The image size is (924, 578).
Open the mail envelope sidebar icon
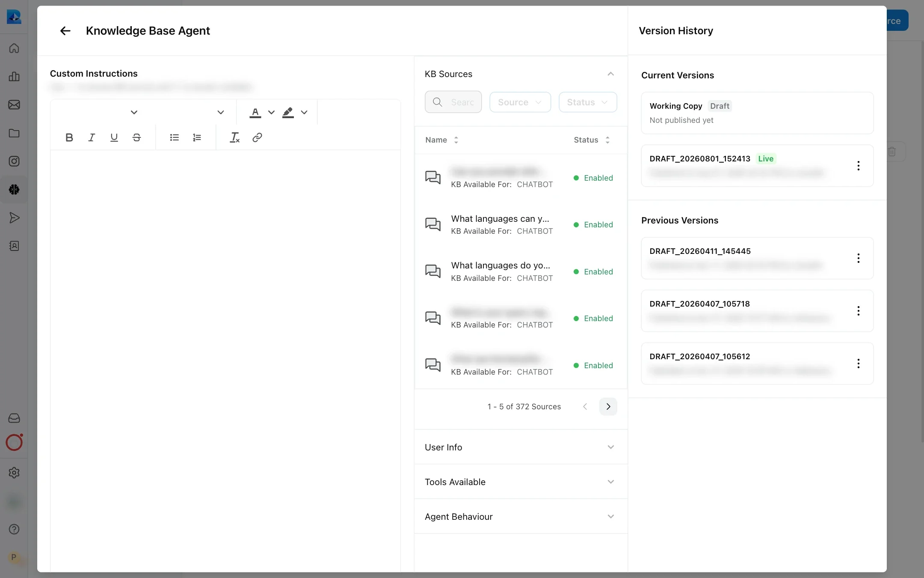(14, 104)
